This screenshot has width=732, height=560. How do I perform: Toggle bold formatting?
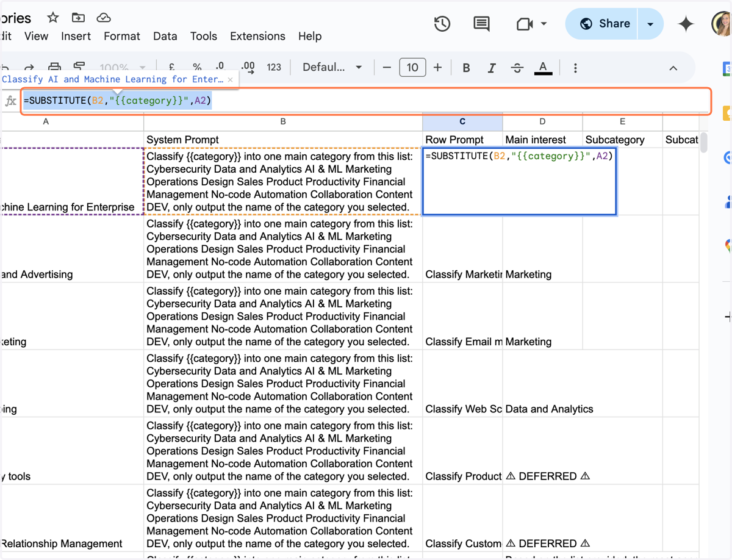[x=466, y=68]
